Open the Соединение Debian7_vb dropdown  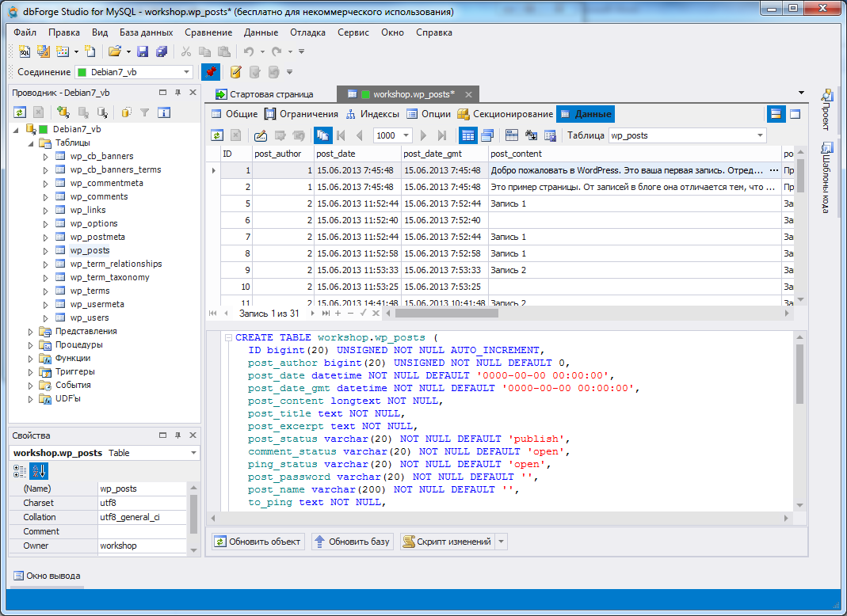coord(186,72)
